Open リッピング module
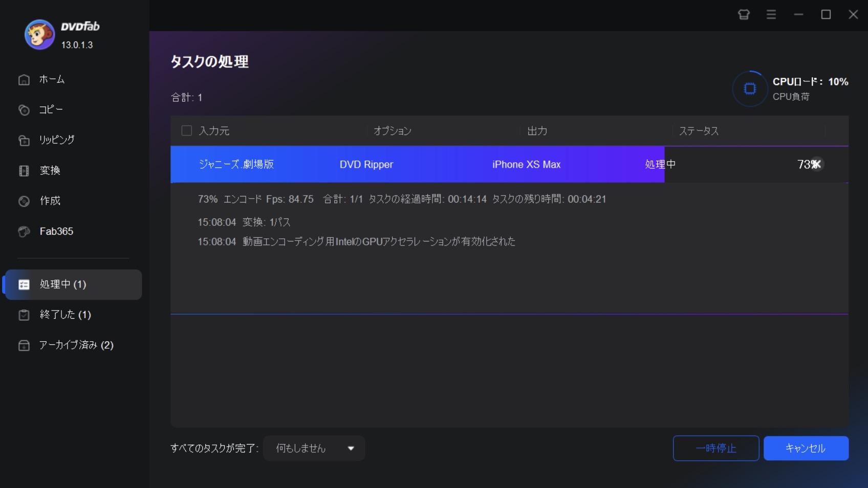Screen dimensions: 868x488 pyautogui.click(x=57, y=140)
